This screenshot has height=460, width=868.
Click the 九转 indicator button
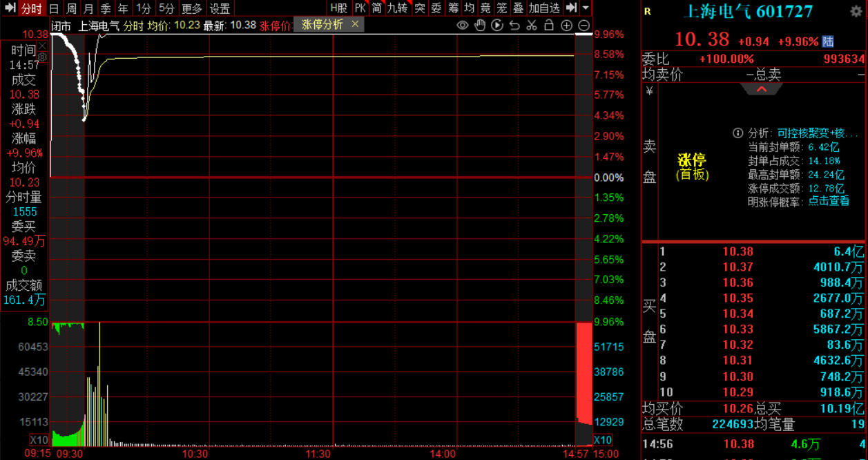click(x=397, y=8)
